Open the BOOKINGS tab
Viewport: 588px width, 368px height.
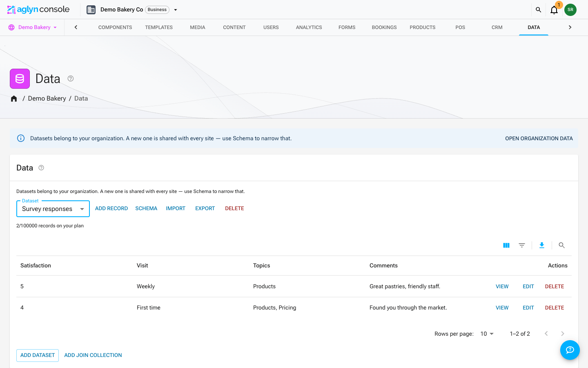384,27
